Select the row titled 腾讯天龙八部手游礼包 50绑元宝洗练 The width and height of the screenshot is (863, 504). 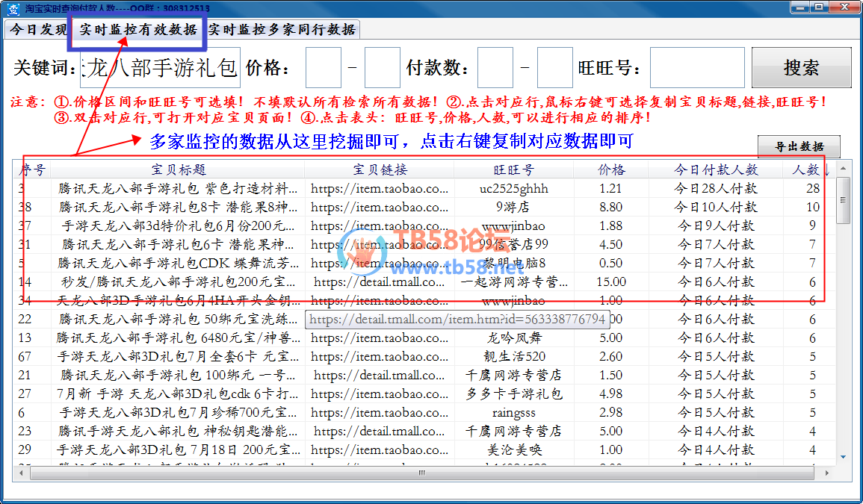(x=424, y=319)
